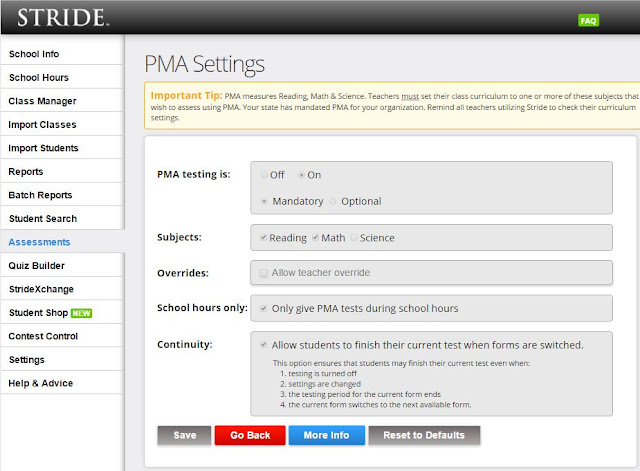The image size is (640, 471).
Task: Toggle Allow students to finish current test checkbox
Action: pos(264,344)
